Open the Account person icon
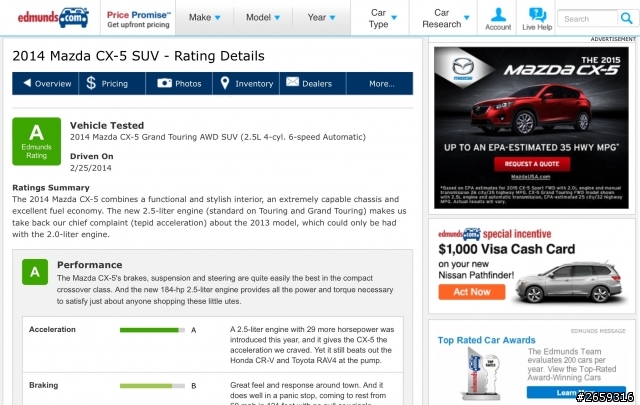Viewport: 640px width, 405px height. 498,15
